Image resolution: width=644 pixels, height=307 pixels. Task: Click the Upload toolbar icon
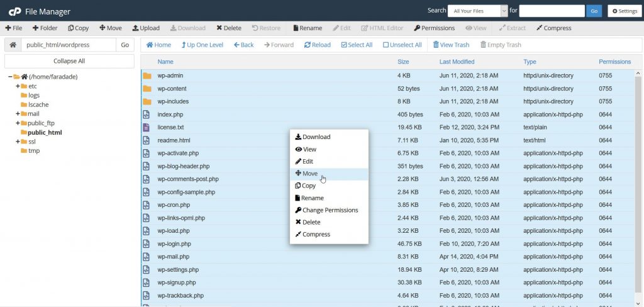(x=146, y=28)
